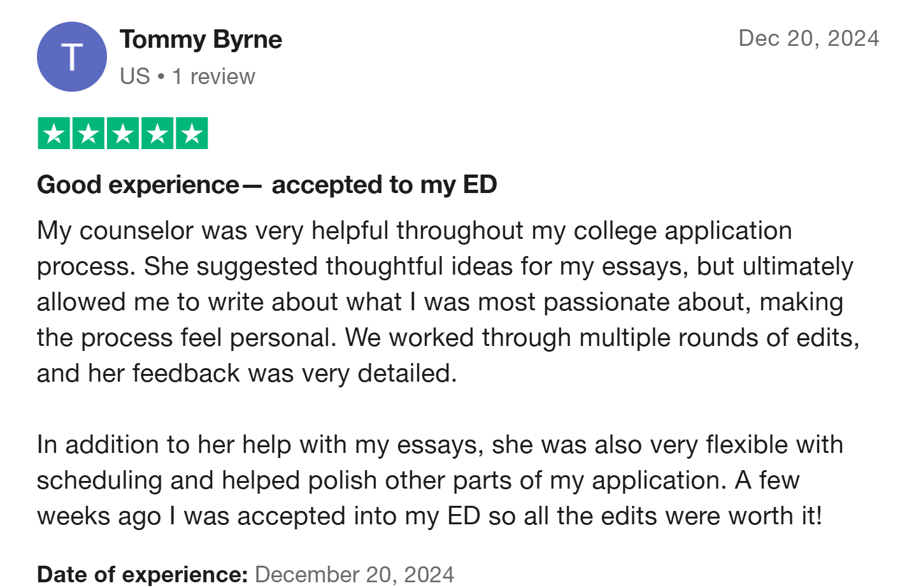Open Tommy Byrne's reviewer profile name
Screen dimensions: 914x588
pos(201,39)
